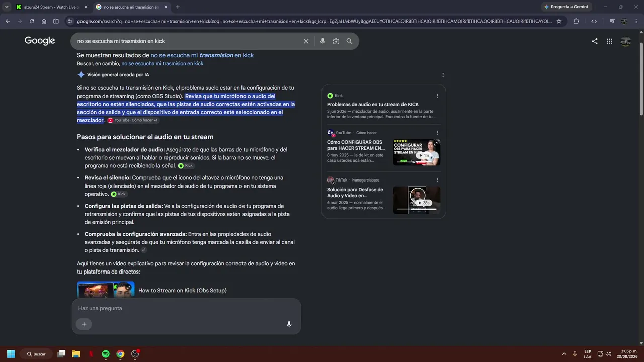This screenshot has height=362, width=644.
Task: Open the Google account profile avatar
Action: coord(625,41)
